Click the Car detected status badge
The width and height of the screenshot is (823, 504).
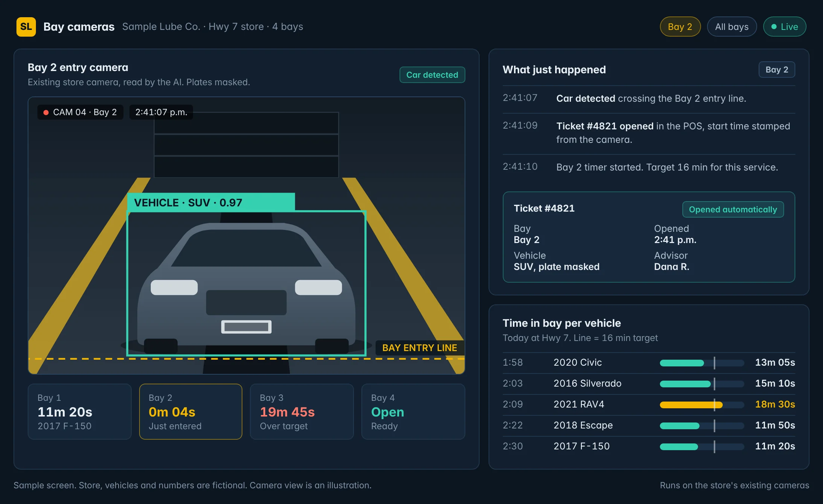point(432,75)
